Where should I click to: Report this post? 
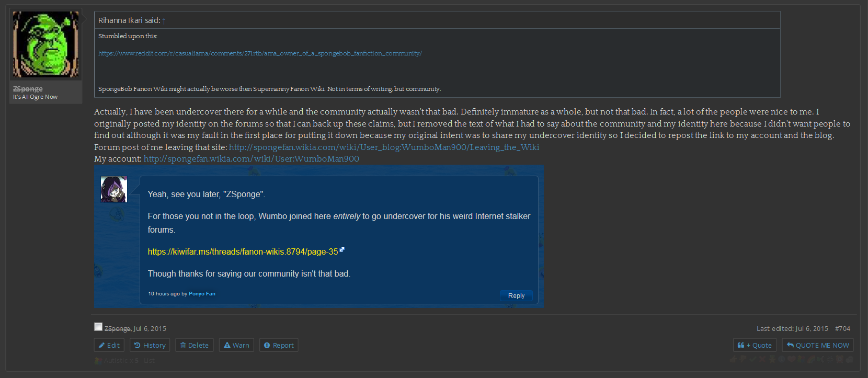[279, 345]
